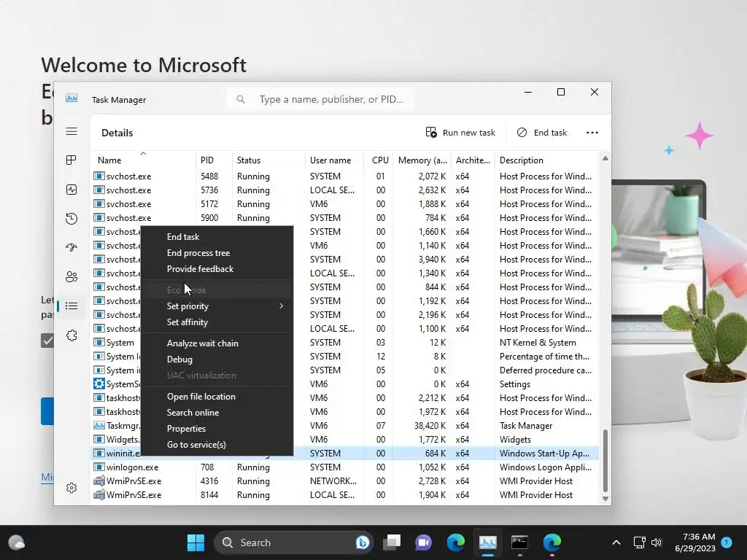The image size is (747, 560).
Task: Select WmiPrvSE.exe row with PID 8144
Action: pos(345,495)
